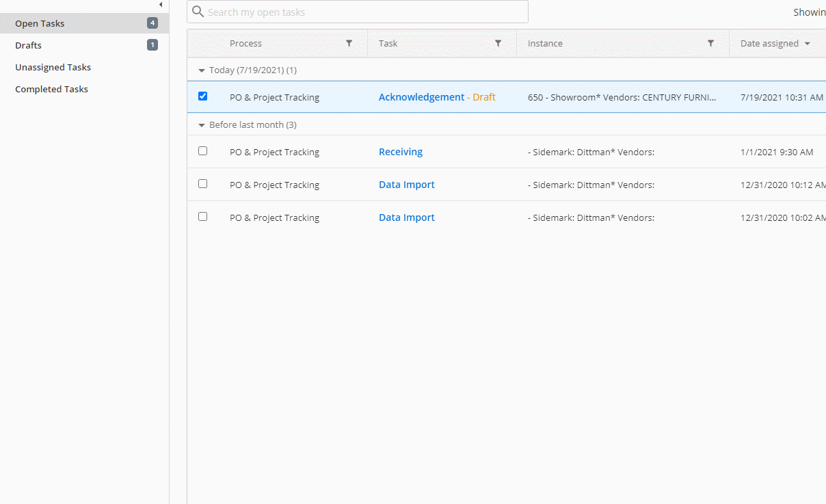Click the Drafts count badge 1
Screen dimensions: 826x504
[x=152, y=45]
